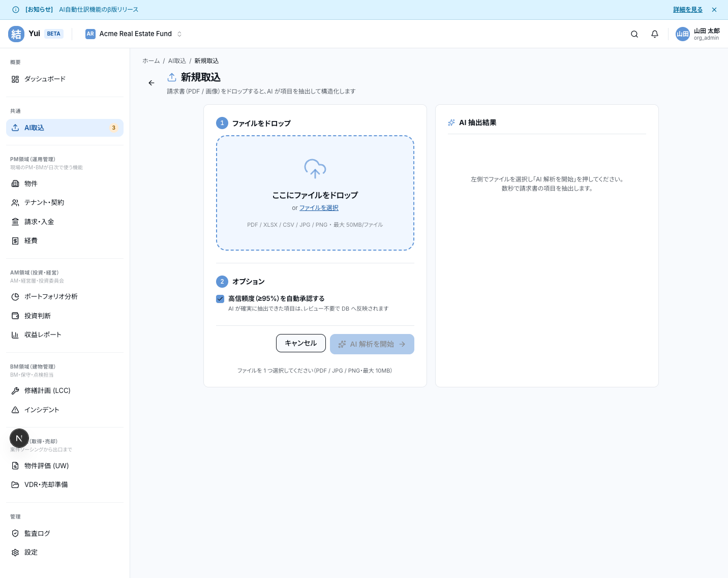Click the 経費 receipt icon

(x=15, y=241)
